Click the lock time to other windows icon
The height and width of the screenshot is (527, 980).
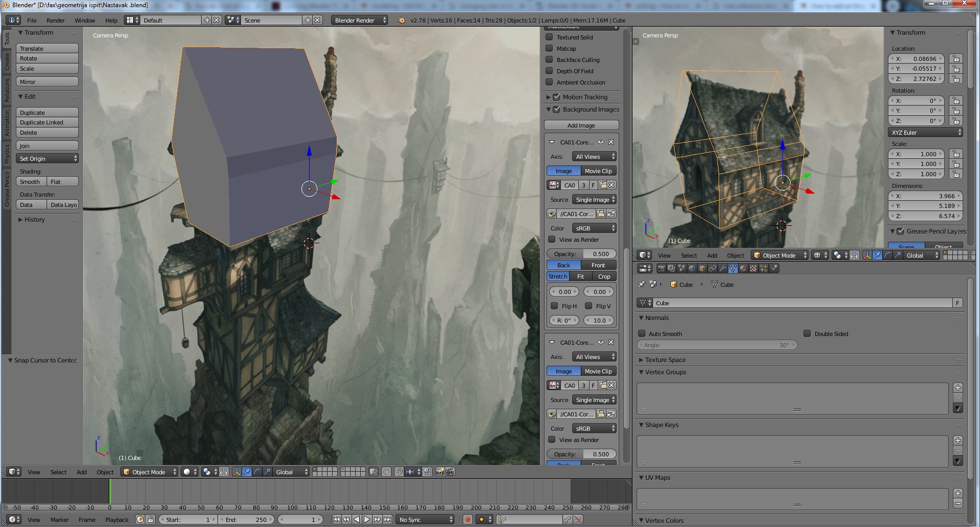[150, 519]
